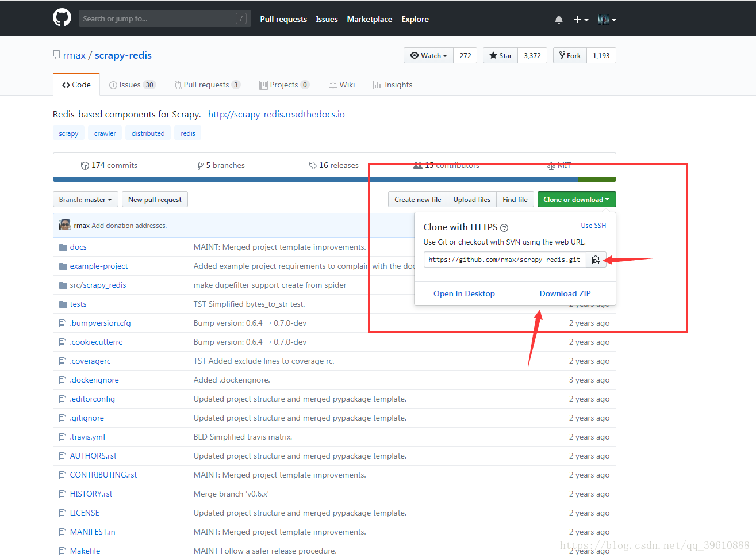
Task: Select the crawler topic tag
Action: (x=105, y=133)
